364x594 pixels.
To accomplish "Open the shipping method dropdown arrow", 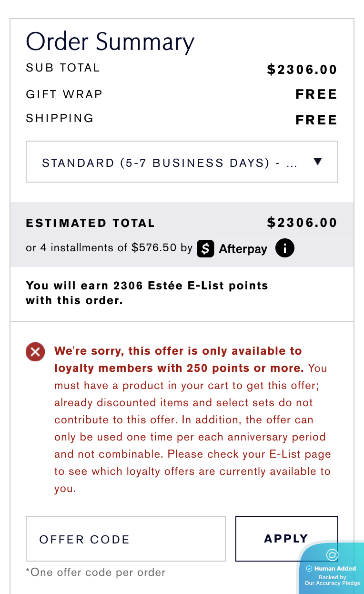I will point(318,162).
